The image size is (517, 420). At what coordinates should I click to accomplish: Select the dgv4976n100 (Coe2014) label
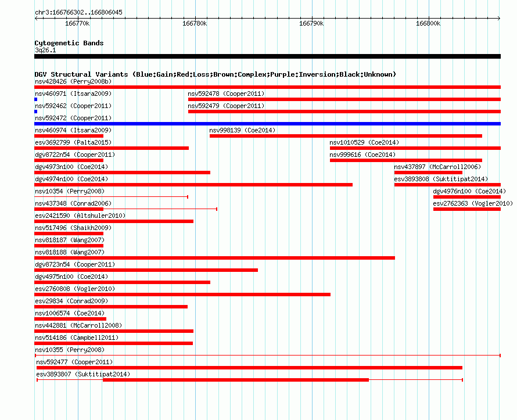[x=469, y=191]
